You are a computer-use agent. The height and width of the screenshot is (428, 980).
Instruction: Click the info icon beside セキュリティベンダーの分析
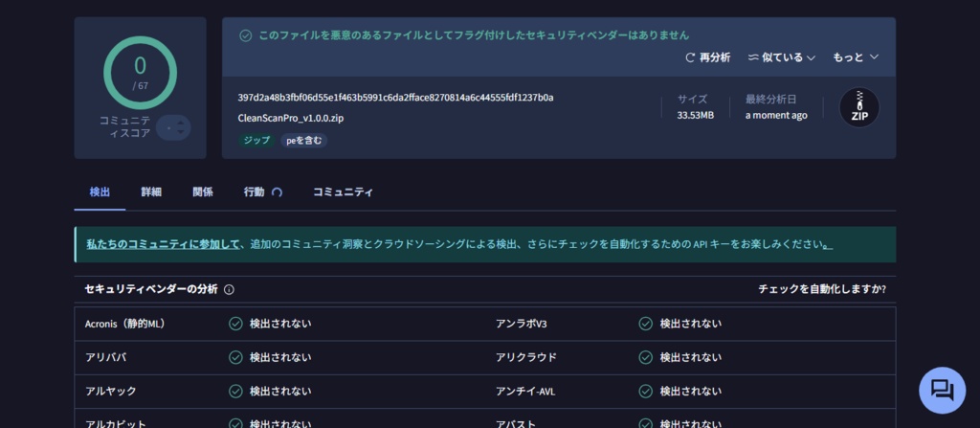tap(229, 290)
